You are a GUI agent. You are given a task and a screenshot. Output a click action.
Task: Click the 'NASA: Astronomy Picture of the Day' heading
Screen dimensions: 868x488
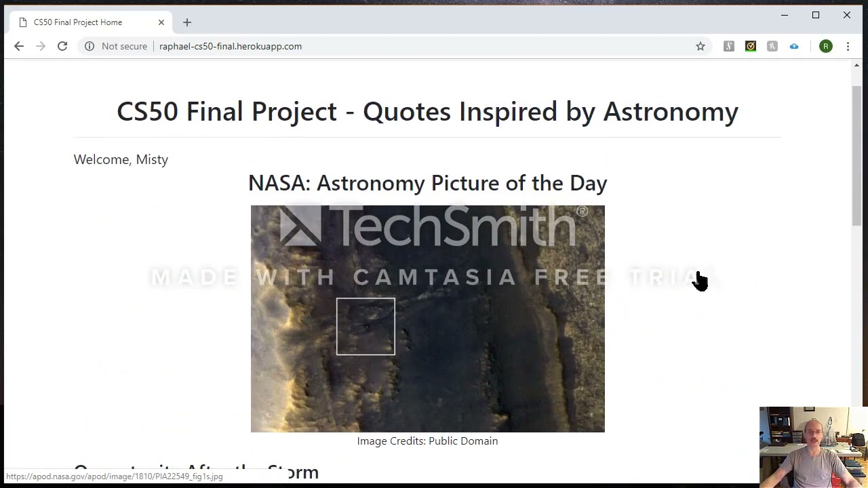427,183
